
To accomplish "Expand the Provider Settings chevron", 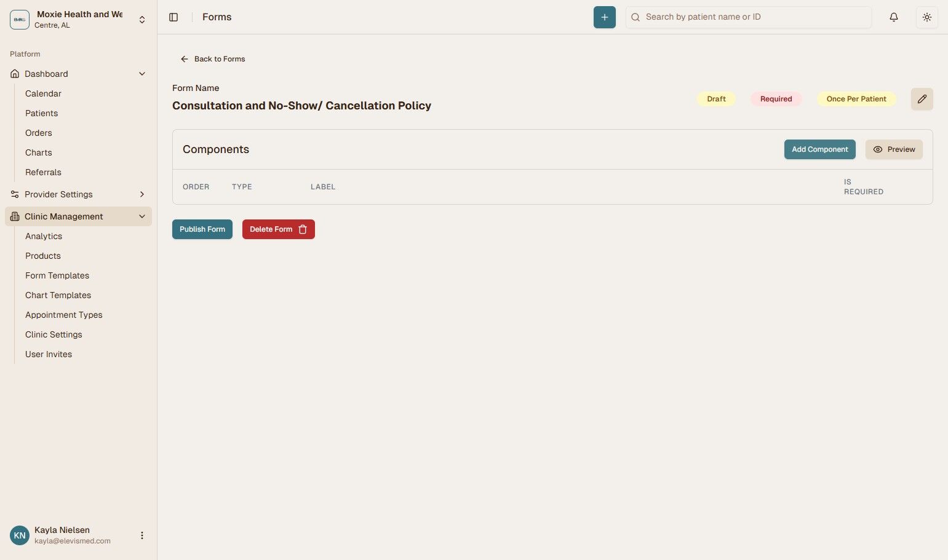I will (x=141, y=194).
